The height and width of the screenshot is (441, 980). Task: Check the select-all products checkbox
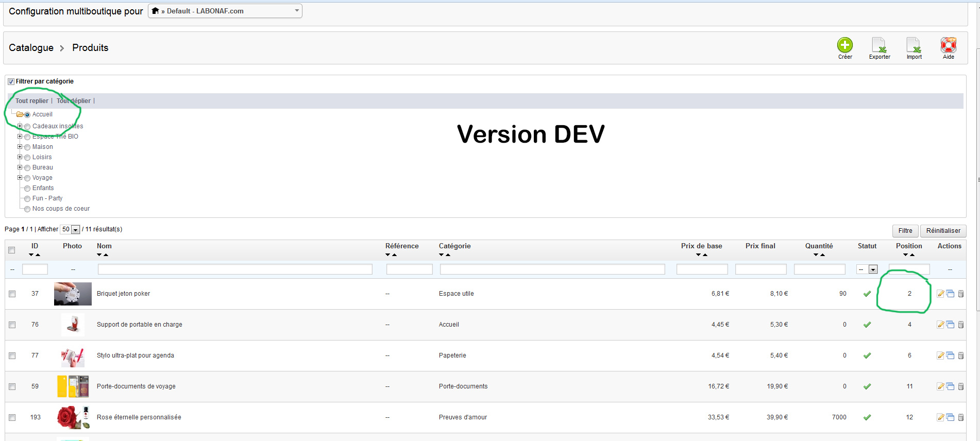[x=12, y=250]
